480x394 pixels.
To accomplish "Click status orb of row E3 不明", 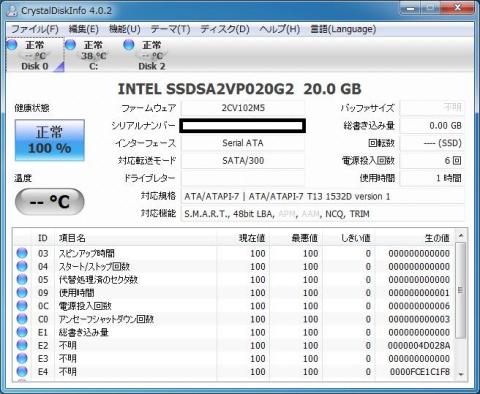I will tap(22, 358).
